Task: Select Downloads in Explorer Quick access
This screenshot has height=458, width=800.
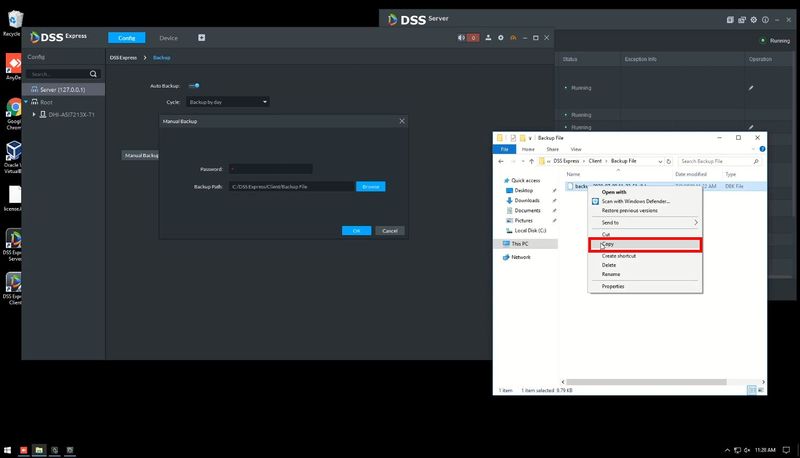Action: [x=527, y=200]
